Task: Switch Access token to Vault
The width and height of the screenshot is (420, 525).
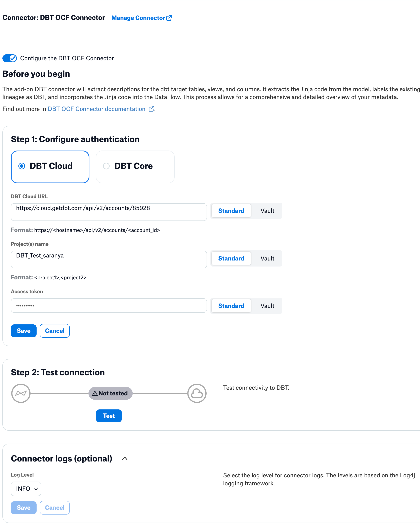Action: [x=267, y=306]
